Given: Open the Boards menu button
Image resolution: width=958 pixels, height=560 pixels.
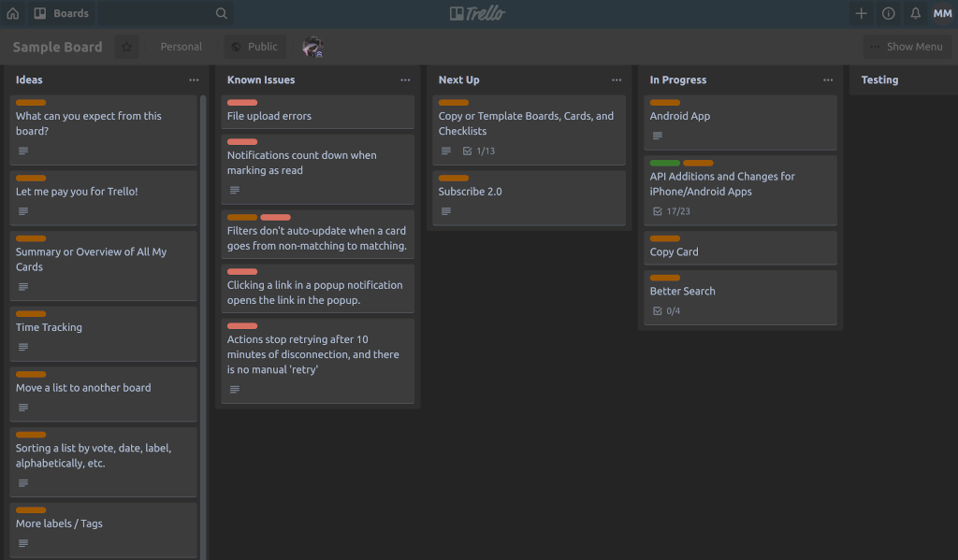Looking at the screenshot, I should coord(61,13).
